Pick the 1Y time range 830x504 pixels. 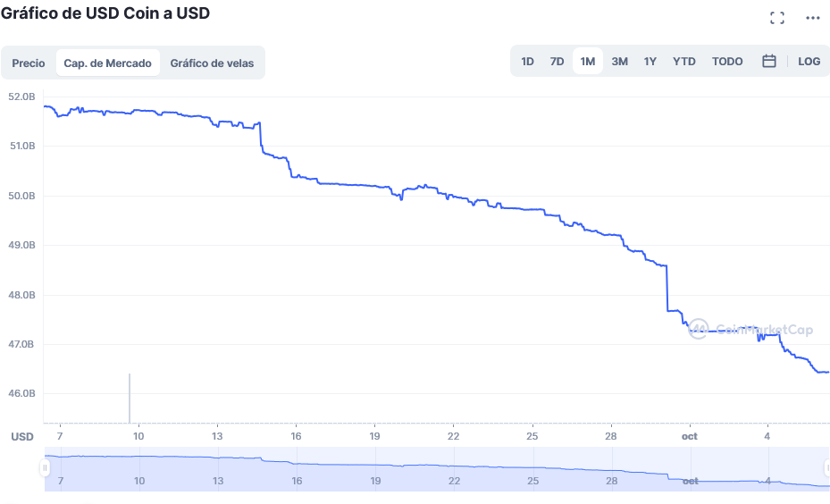tap(650, 62)
